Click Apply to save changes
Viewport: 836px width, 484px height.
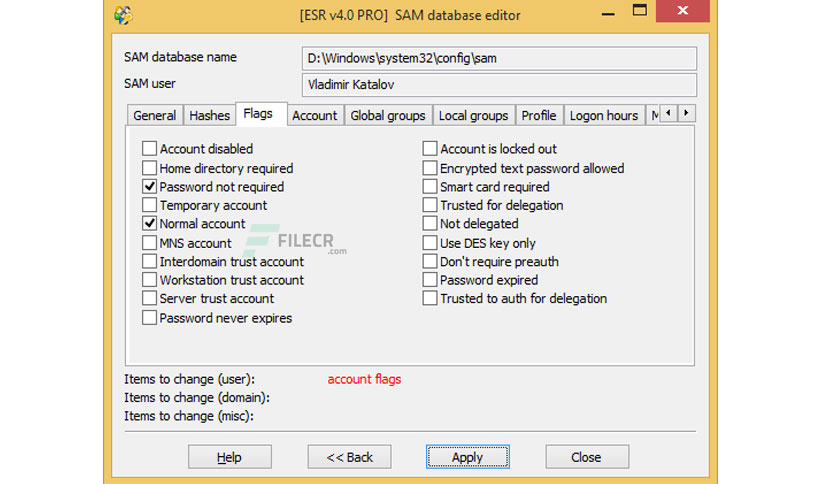(x=468, y=457)
